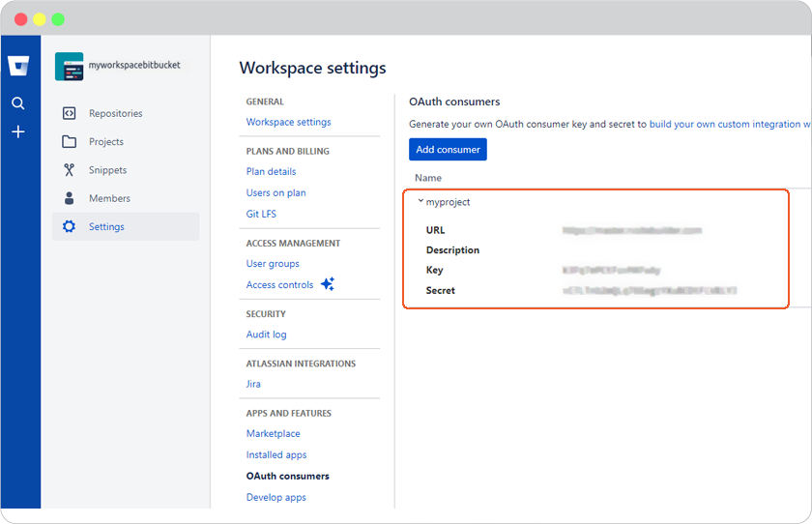Select Settings in sidebar

tap(126, 226)
